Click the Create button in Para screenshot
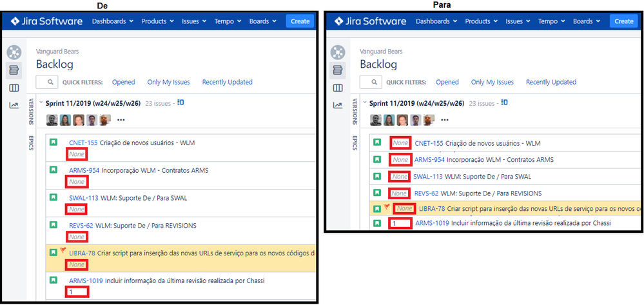 click(x=624, y=21)
